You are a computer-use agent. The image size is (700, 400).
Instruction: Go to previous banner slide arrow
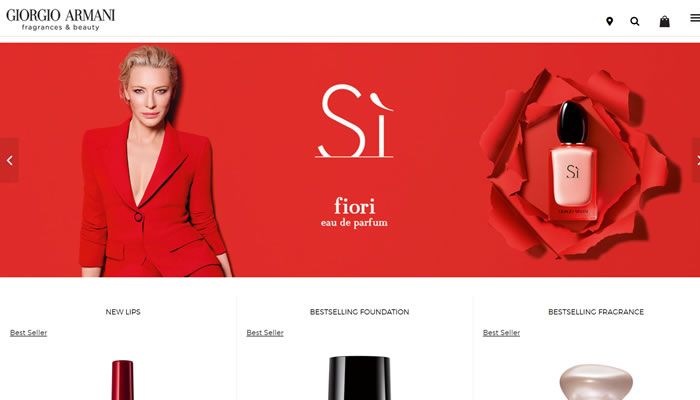tap(9, 160)
